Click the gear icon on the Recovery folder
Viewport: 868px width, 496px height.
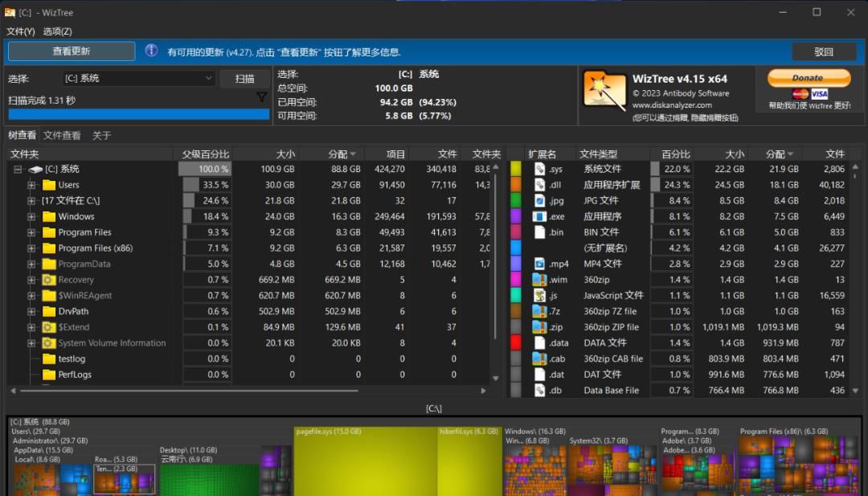tap(47, 279)
